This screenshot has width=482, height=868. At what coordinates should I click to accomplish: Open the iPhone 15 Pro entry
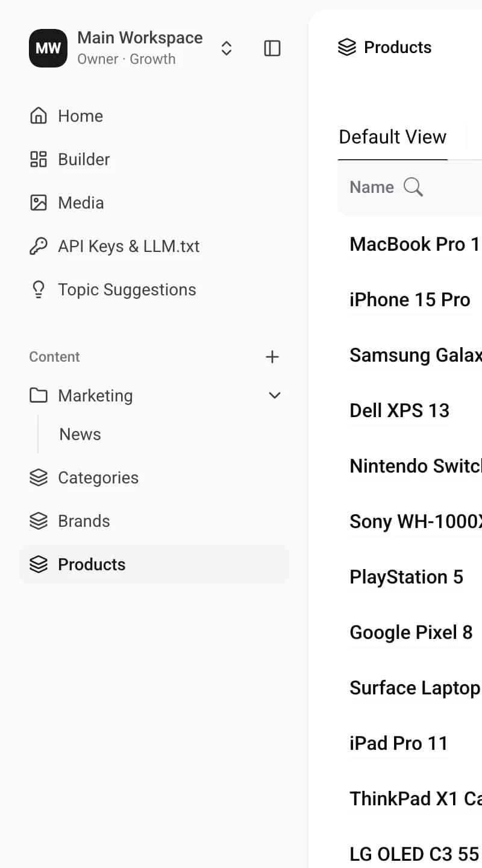(410, 300)
